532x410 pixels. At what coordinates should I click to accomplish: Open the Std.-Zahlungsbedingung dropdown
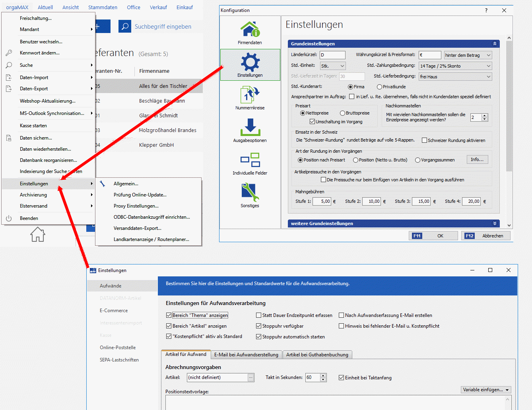[x=456, y=66]
